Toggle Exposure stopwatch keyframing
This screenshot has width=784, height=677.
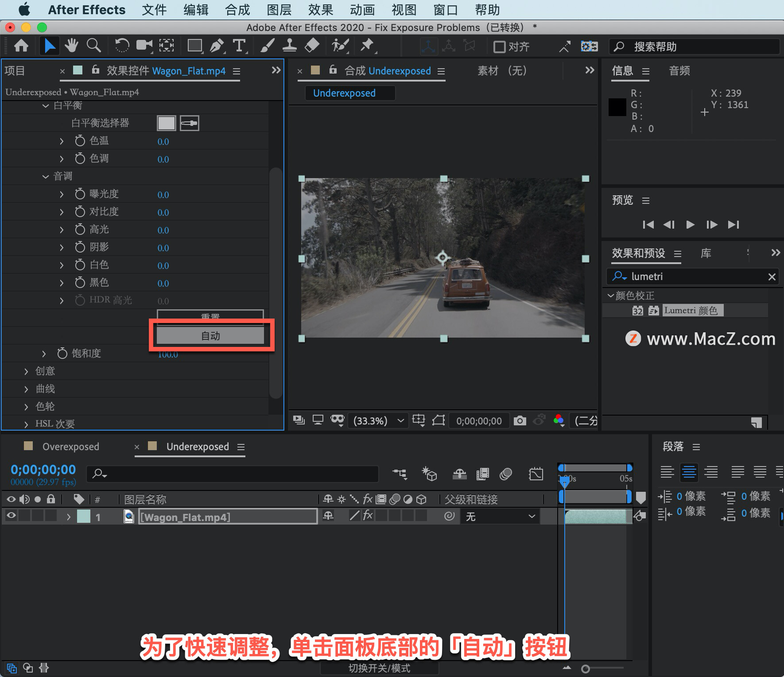pos(80,194)
